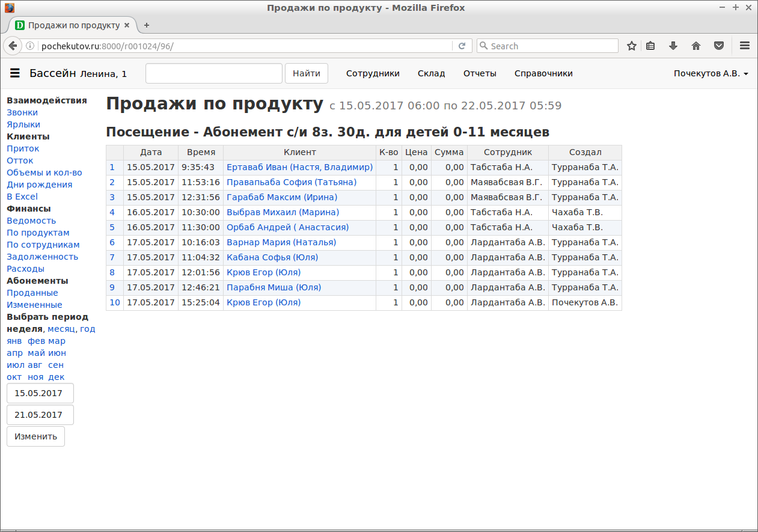Open the Звонки link
758x532 pixels.
pyautogui.click(x=22, y=112)
